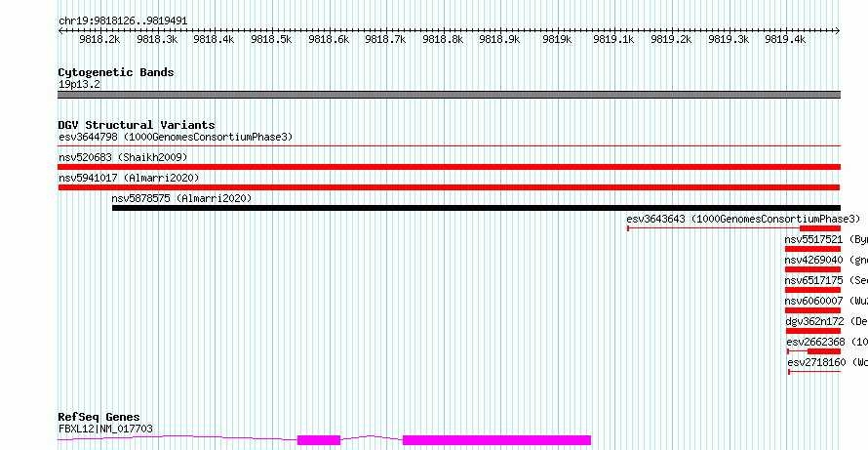Click the red bar under nsv6517175
The image size is (868, 450).
[x=812, y=290]
